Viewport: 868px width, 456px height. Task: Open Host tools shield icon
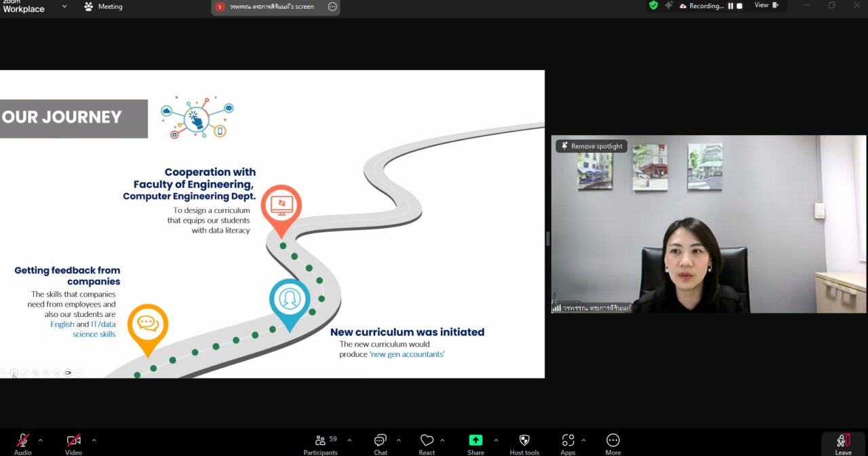pos(524,441)
